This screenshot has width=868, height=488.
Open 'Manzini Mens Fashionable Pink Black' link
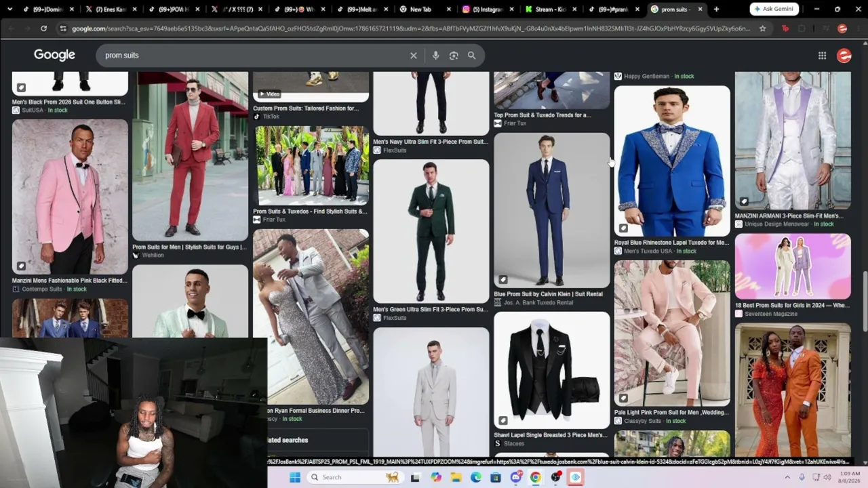[x=69, y=281]
